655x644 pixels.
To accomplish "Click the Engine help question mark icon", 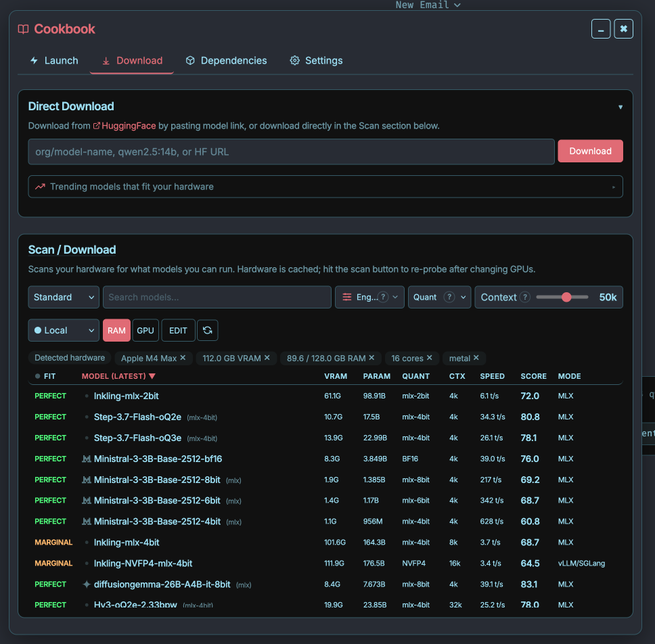I will tap(382, 297).
